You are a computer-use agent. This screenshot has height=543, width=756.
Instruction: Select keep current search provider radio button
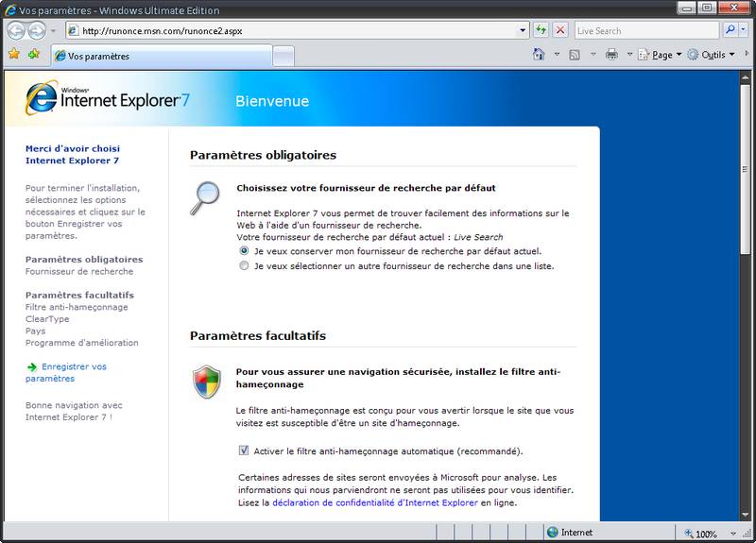tap(244, 251)
